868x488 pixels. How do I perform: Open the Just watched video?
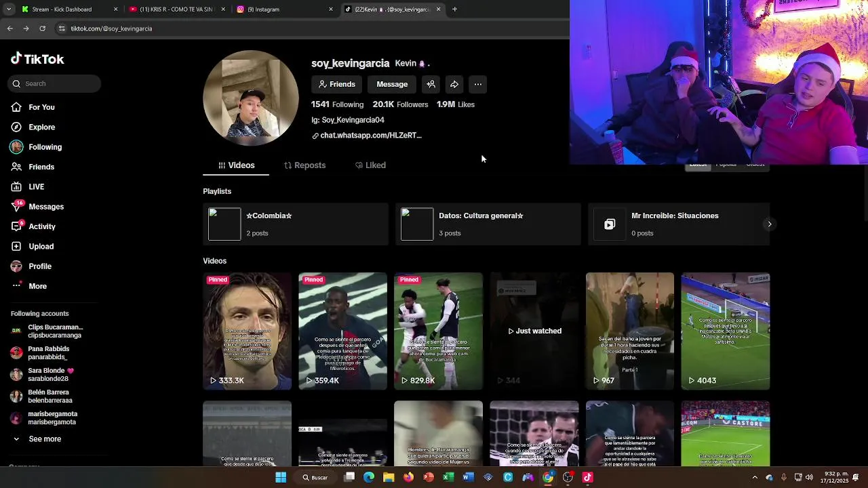click(534, 331)
